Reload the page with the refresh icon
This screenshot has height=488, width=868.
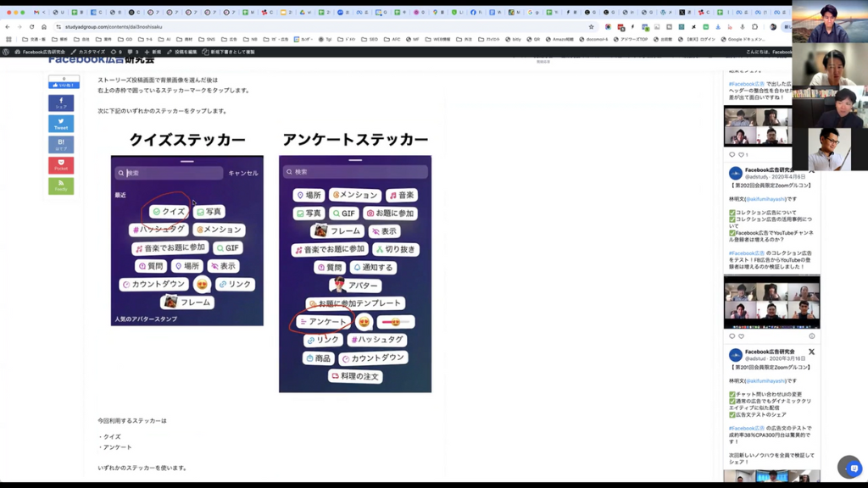click(x=31, y=26)
